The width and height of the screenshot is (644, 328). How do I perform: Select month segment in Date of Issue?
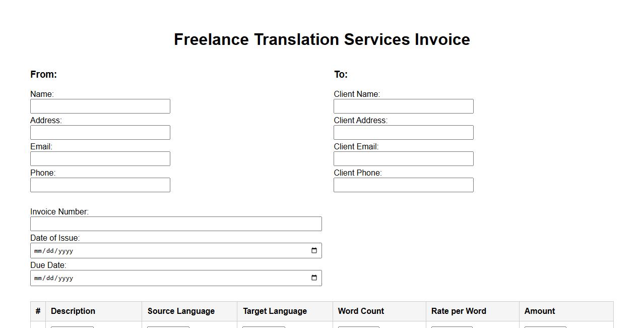click(39, 251)
